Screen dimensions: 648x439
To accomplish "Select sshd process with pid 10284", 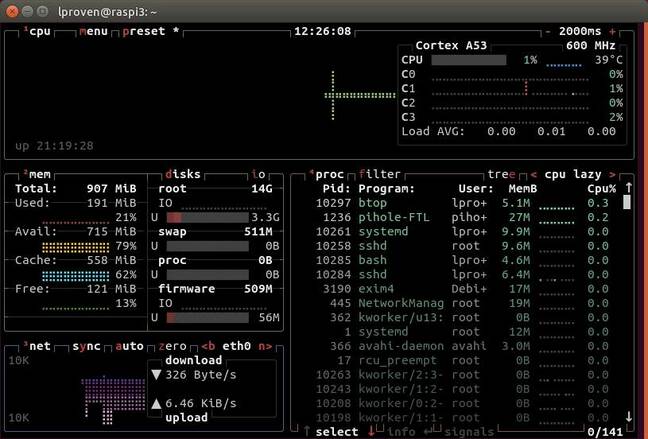I will click(462, 274).
